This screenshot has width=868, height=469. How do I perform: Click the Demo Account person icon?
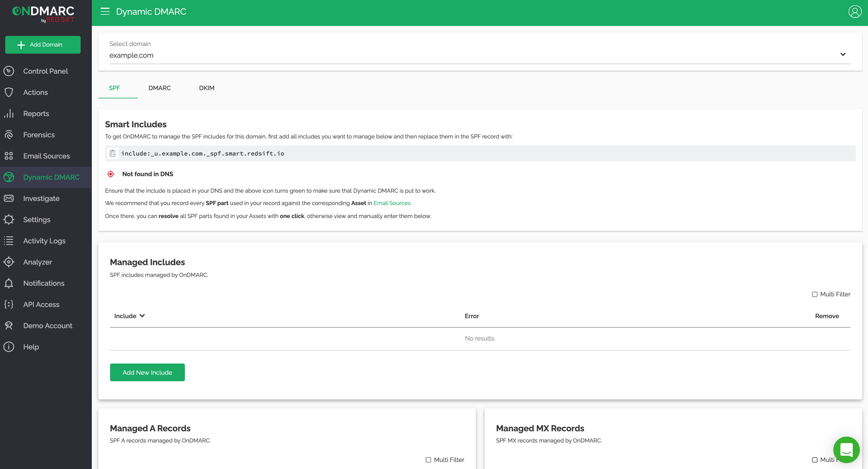[x=9, y=326]
